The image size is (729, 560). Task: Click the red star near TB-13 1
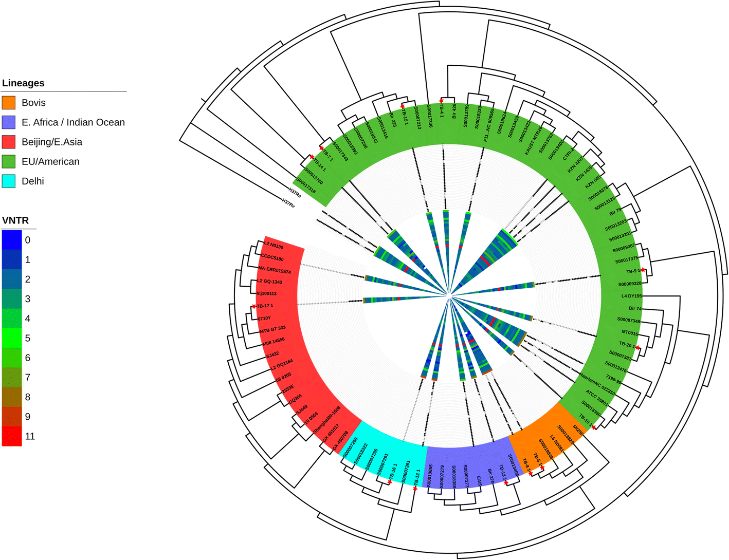(x=506, y=482)
